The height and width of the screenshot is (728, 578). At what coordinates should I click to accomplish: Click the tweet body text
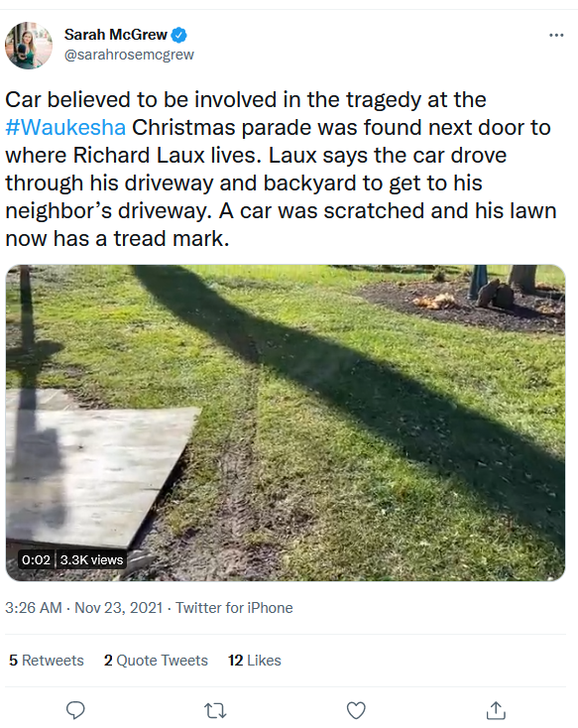(281, 169)
